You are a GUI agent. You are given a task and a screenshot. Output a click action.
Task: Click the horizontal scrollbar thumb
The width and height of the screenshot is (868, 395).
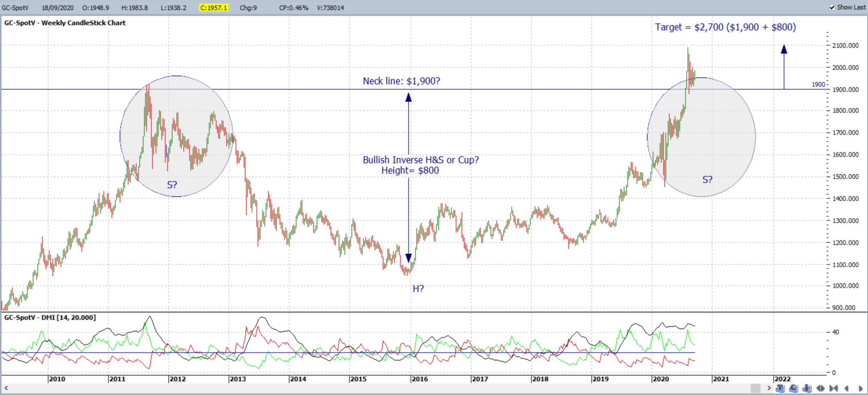tap(756, 388)
